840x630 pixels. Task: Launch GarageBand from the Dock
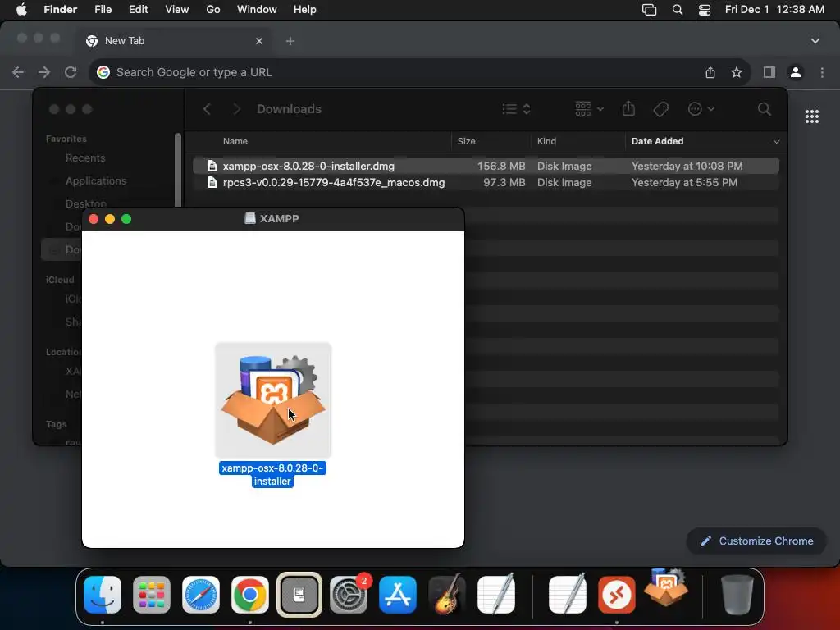coord(447,594)
